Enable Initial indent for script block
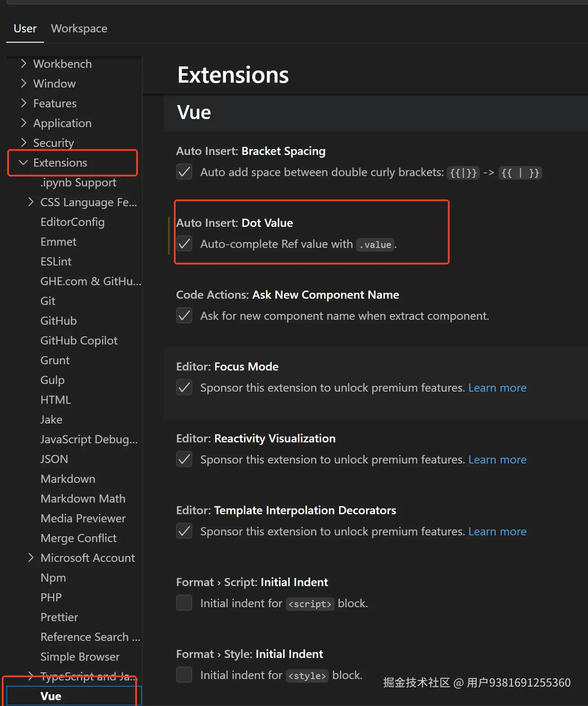This screenshot has height=706, width=588. [184, 603]
